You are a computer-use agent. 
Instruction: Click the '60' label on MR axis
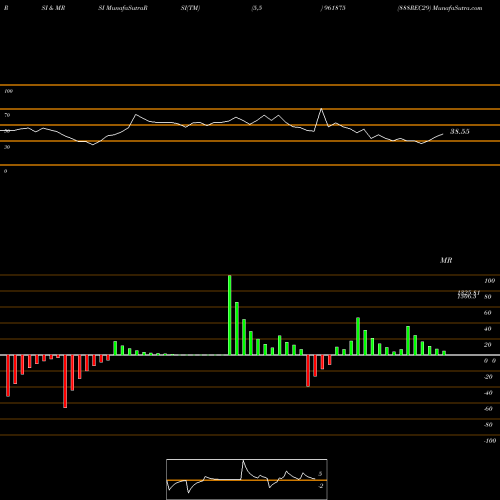pos(488,313)
